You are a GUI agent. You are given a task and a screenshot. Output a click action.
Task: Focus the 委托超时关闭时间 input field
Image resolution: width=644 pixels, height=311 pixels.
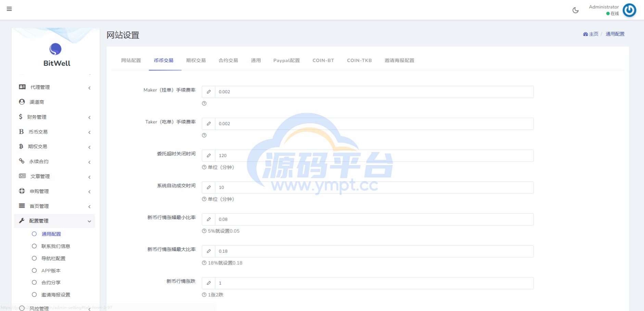374,155
